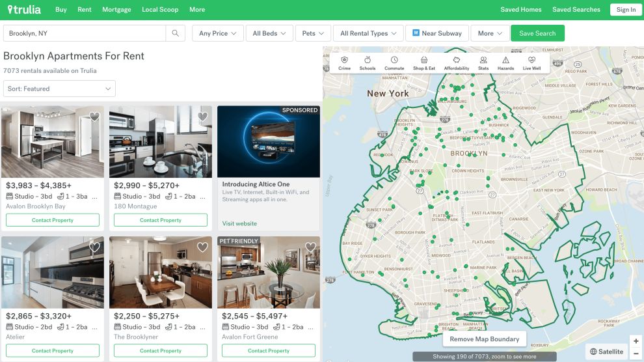
Task: Click the Introducing Altice One title
Action: pyautogui.click(x=256, y=184)
